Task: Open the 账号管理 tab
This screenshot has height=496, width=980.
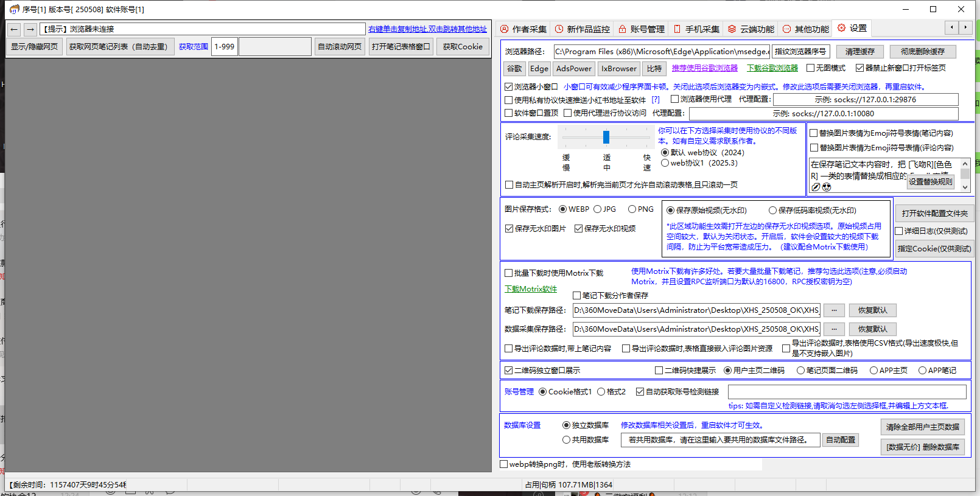Action: [641, 29]
